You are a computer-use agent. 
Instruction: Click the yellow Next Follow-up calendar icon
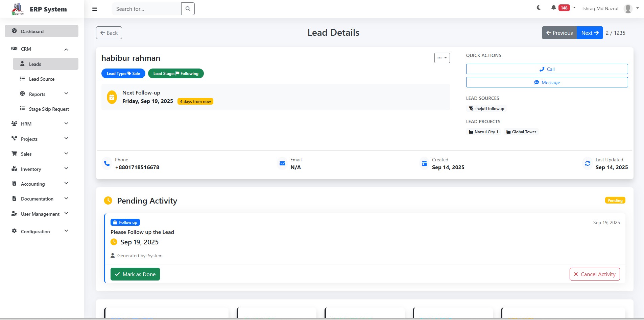coord(112,97)
